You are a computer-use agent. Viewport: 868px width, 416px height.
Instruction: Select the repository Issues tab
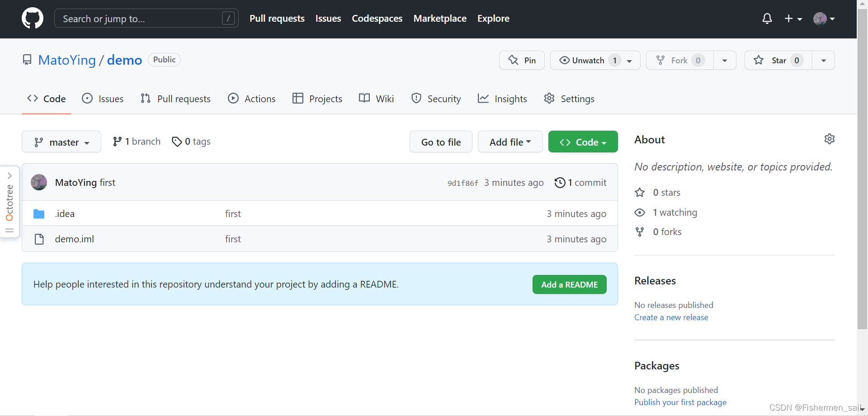[103, 99]
